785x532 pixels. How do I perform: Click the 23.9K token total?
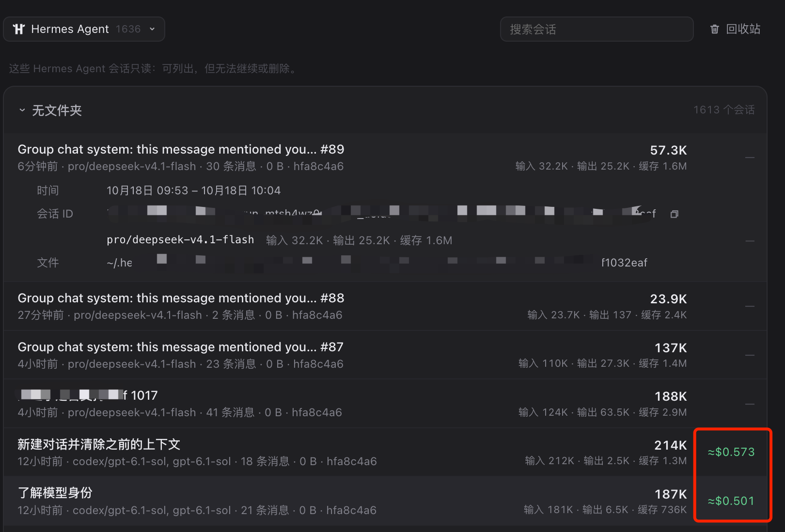point(668,299)
